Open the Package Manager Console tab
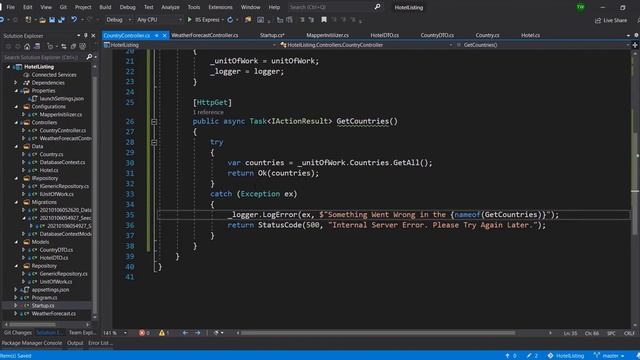The height and width of the screenshot is (360, 640). point(32,343)
